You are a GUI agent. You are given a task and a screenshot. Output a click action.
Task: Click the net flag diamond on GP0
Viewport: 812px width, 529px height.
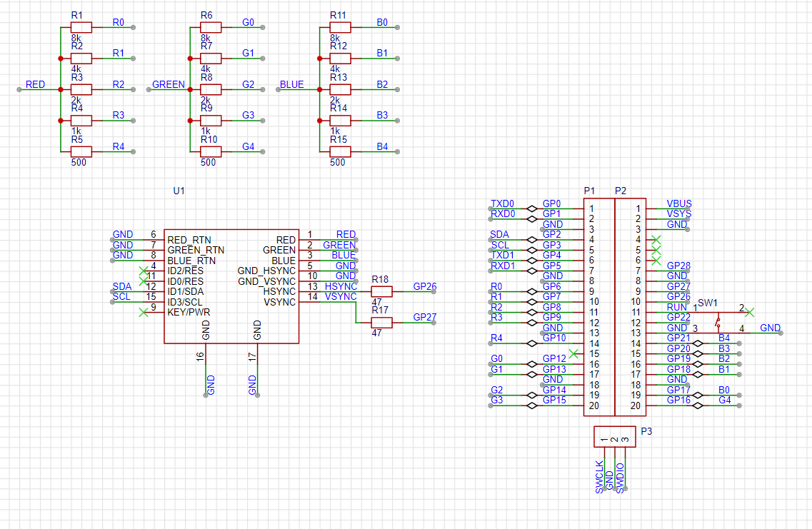coord(531,208)
